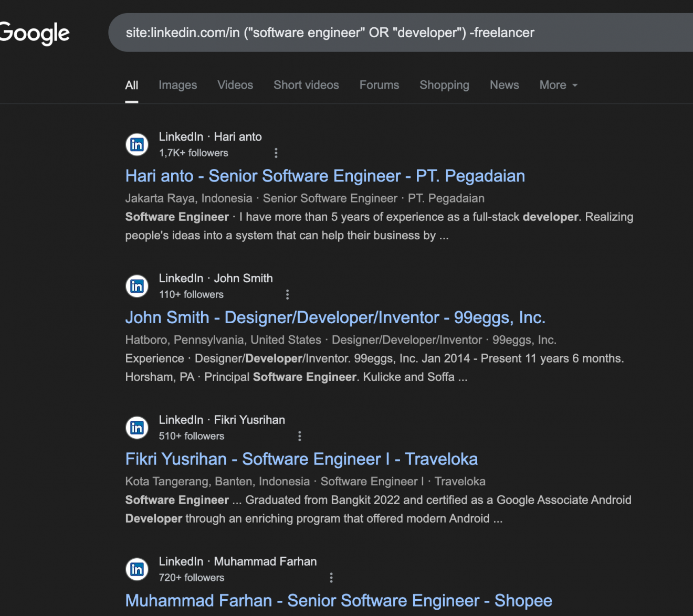Click the LinkedIn icon beside Fikri Yusrihan's result
693x616 pixels.
136,428
